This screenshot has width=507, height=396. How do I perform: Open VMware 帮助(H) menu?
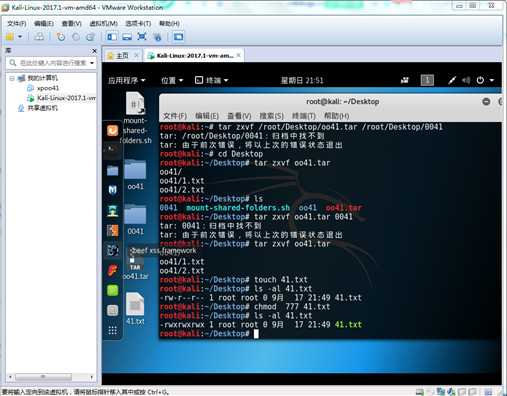[169, 23]
